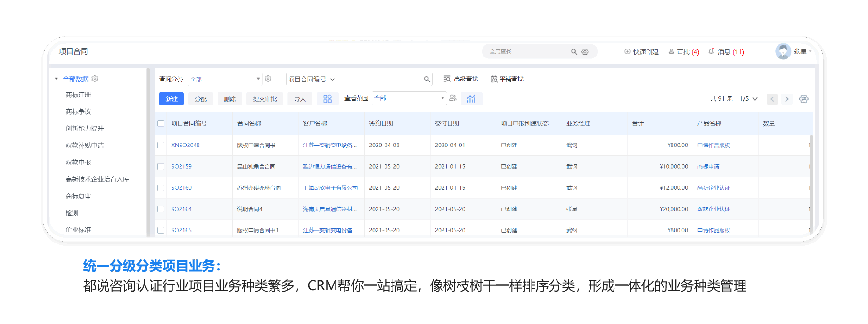Click the 项目合同编号 search input field
The width and height of the screenshot is (868, 324).
(380, 79)
